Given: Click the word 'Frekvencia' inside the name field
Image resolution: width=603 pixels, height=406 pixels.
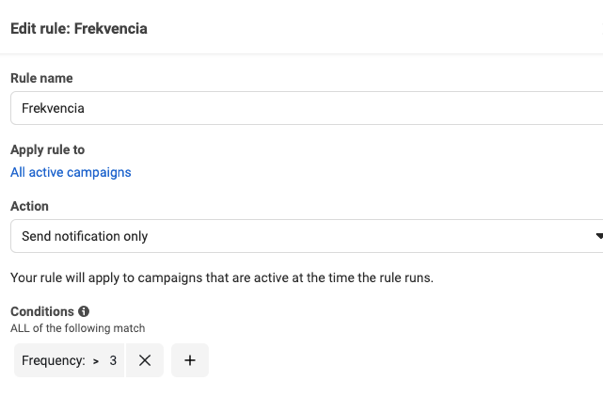Looking at the screenshot, I should pyautogui.click(x=53, y=108).
